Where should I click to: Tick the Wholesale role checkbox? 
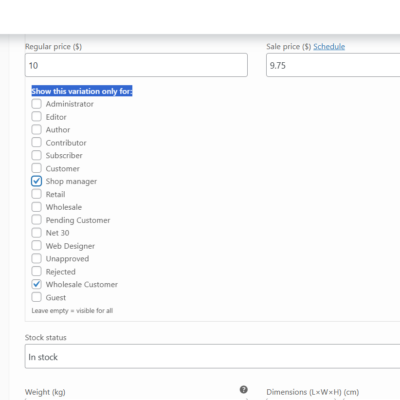click(36, 207)
